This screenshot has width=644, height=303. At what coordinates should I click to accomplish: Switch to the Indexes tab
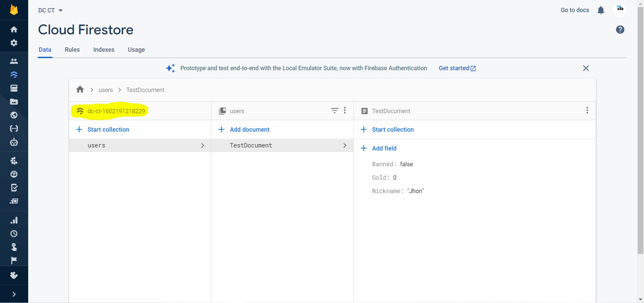tap(104, 50)
